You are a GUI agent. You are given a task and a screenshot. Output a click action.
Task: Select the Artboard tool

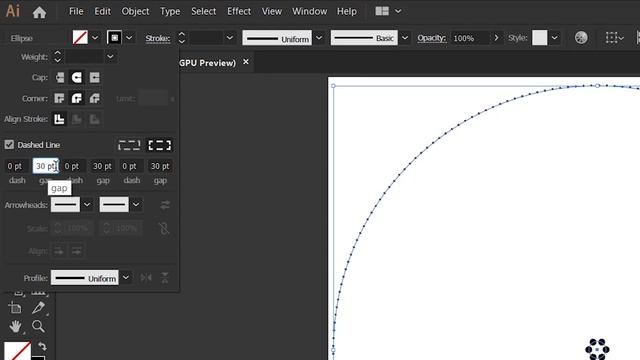click(x=15, y=308)
